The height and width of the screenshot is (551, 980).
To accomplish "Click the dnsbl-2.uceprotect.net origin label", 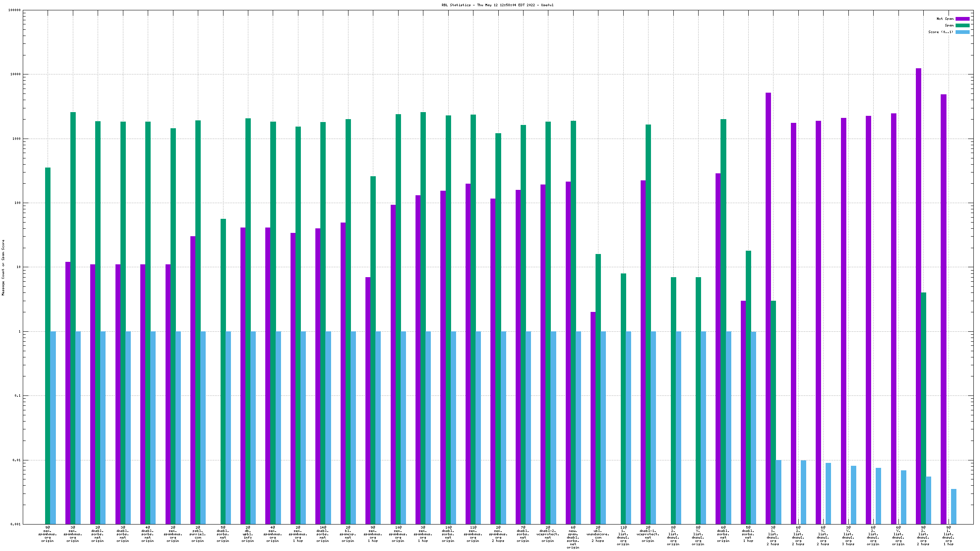I will (548, 534).
